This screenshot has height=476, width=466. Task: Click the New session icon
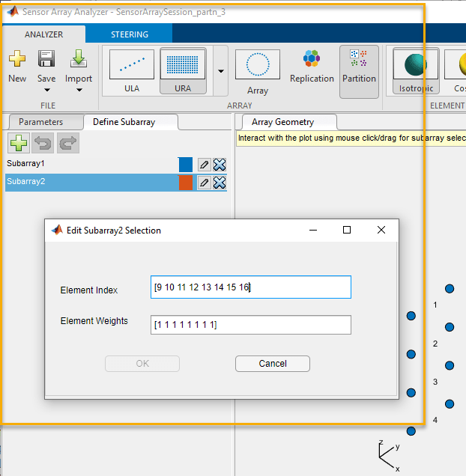coord(17,58)
